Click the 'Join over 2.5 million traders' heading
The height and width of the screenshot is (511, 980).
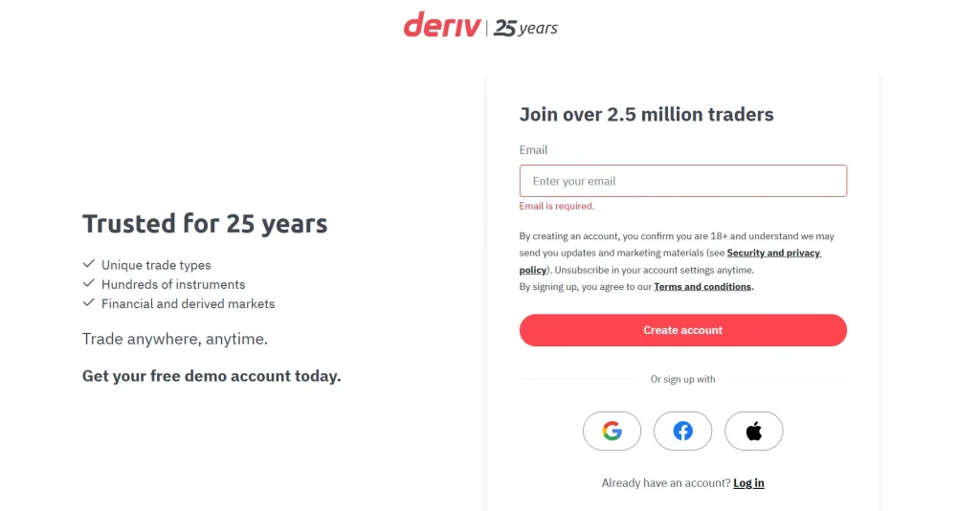point(646,115)
